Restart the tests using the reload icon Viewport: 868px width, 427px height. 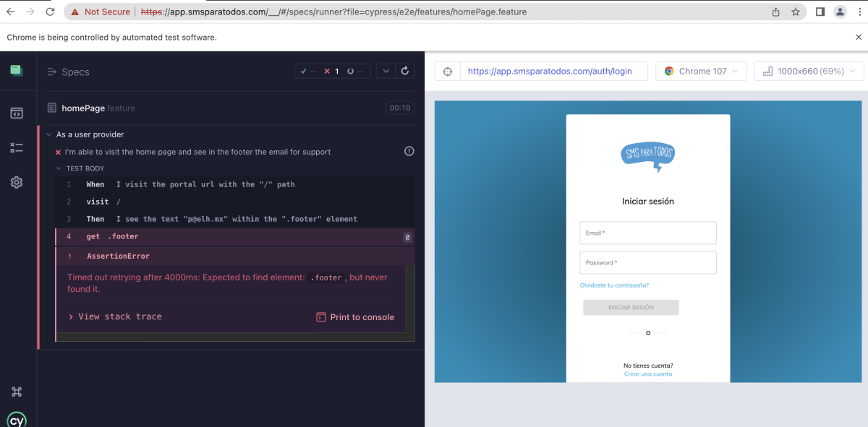[404, 71]
